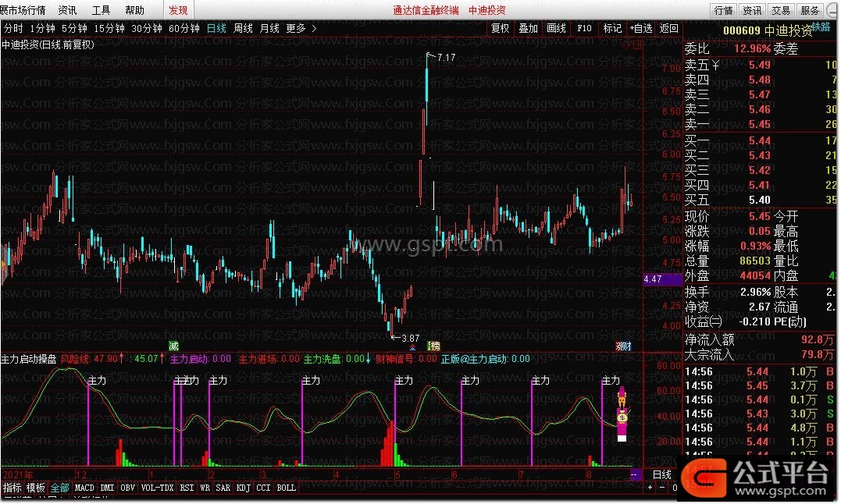Open the 更多 timeframe dropdown

(295, 28)
